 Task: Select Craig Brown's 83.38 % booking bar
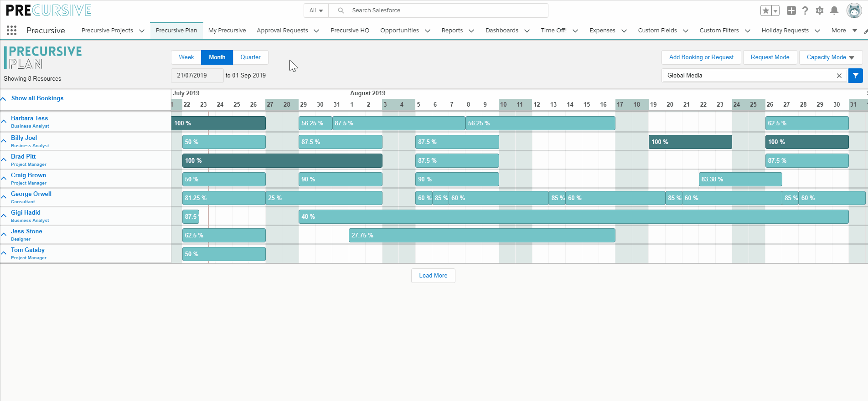[740, 180]
